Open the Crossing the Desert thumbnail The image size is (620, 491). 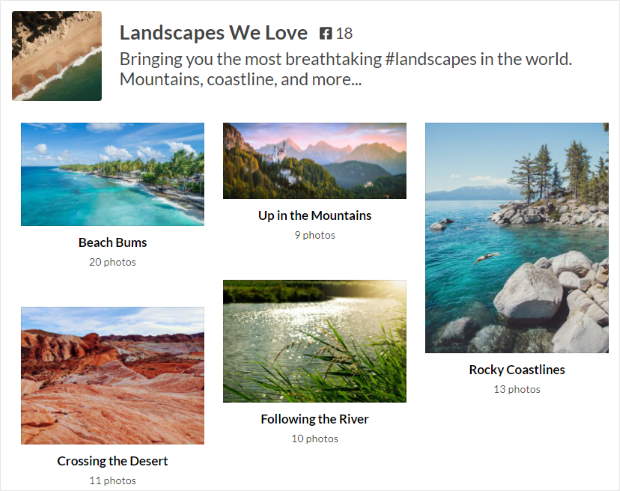click(x=112, y=375)
